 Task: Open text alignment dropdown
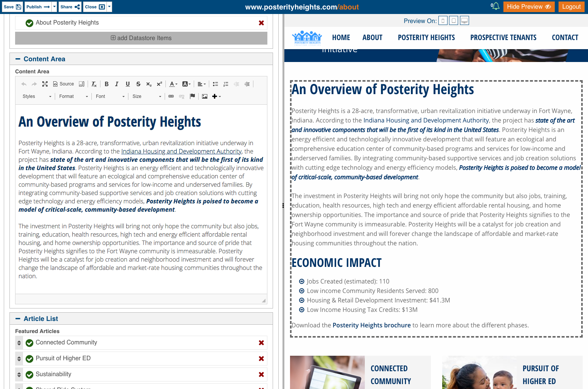tap(202, 84)
